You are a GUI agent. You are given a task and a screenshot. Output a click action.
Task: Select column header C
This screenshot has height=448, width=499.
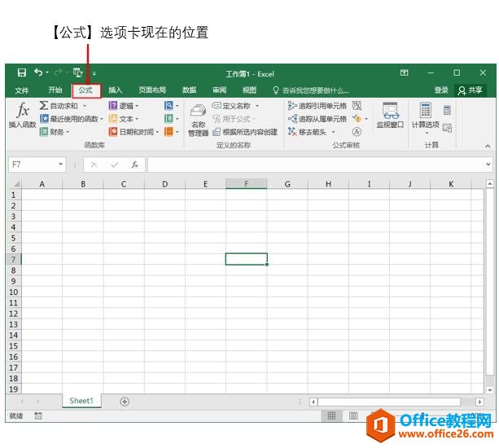(x=124, y=184)
